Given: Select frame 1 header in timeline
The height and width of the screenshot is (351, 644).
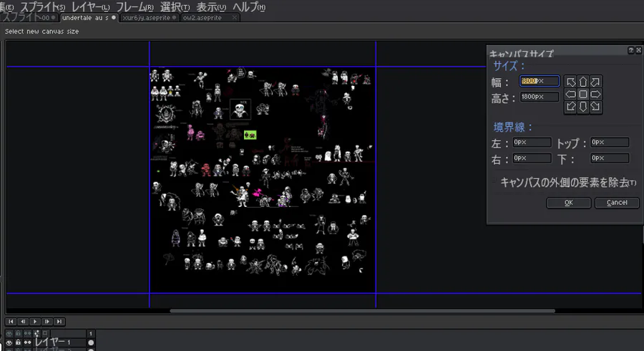Looking at the screenshot, I should pos(91,333).
